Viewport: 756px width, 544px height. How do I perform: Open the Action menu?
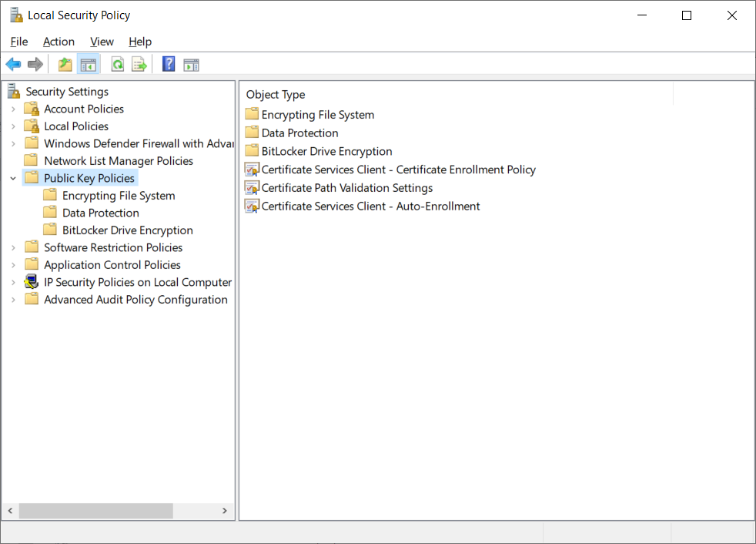[59, 42]
